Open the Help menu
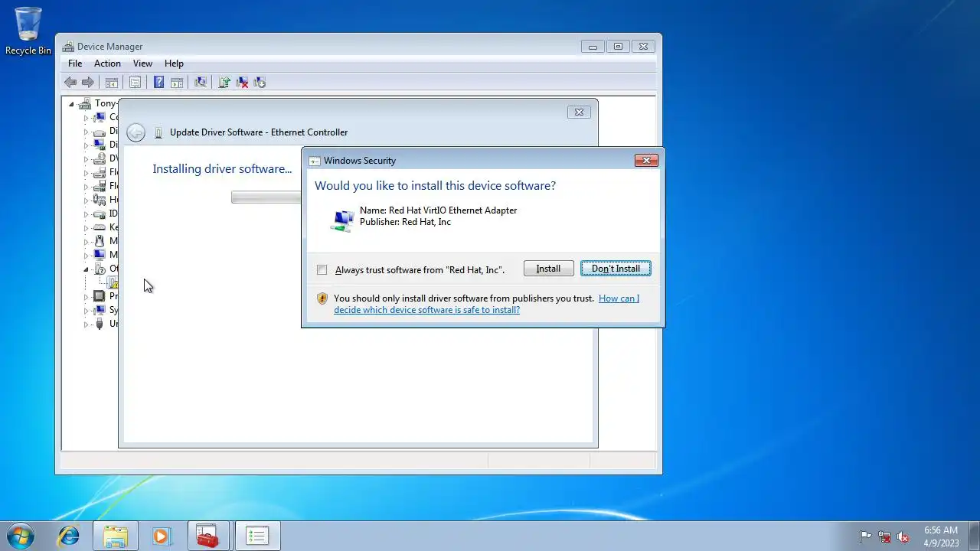Screen dimensions: 980x551 (174, 64)
